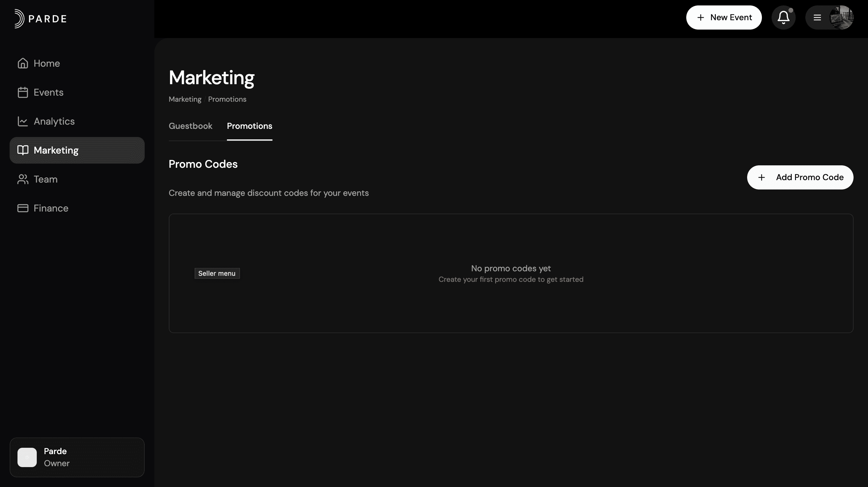The height and width of the screenshot is (487, 868).
Task: Click the Marketing breadcrumb link
Action: [185, 100]
